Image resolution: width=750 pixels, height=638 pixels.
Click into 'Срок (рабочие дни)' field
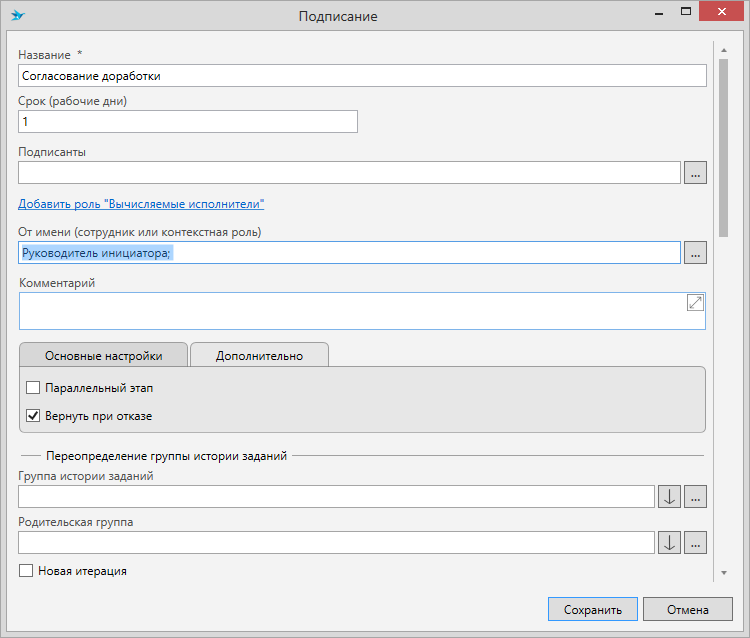pyautogui.click(x=188, y=121)
